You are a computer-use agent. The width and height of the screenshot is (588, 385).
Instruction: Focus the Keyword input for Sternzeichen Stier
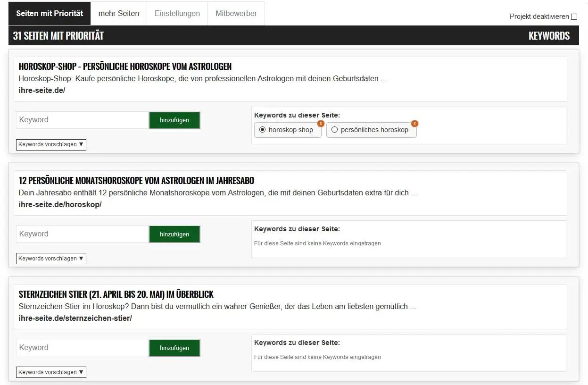pyautogui.click(x=83, y=348)
